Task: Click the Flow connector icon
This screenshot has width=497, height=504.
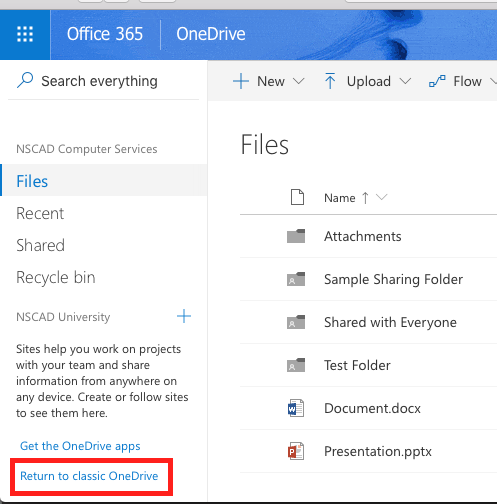Action: click(437, 81)
